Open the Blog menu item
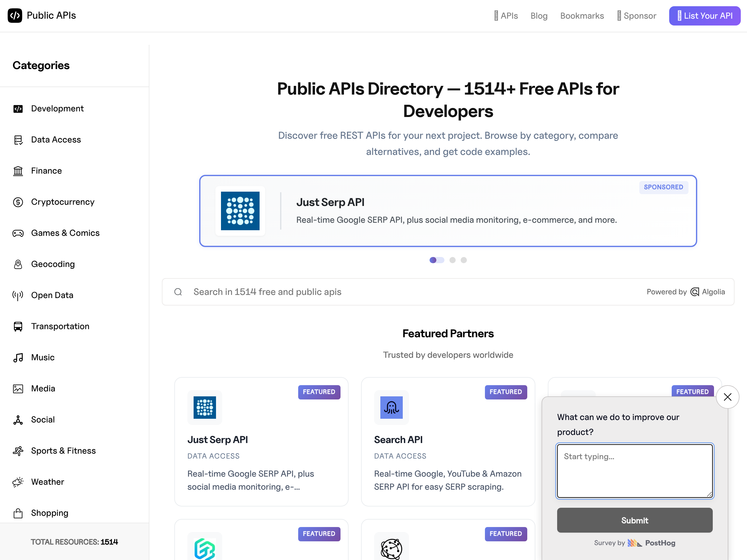Screen dimensions: 747x560 (539, 16)
